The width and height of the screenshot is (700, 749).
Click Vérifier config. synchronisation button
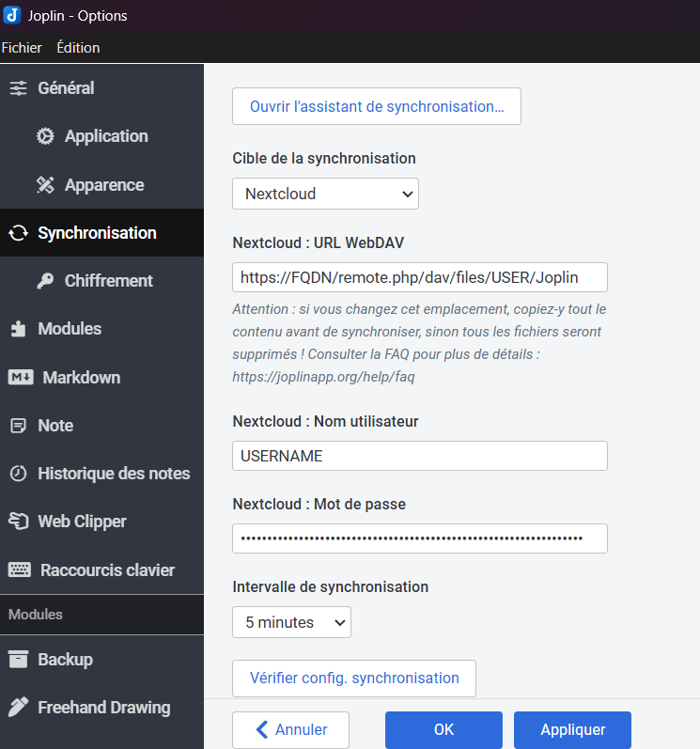tap(354, 678)
